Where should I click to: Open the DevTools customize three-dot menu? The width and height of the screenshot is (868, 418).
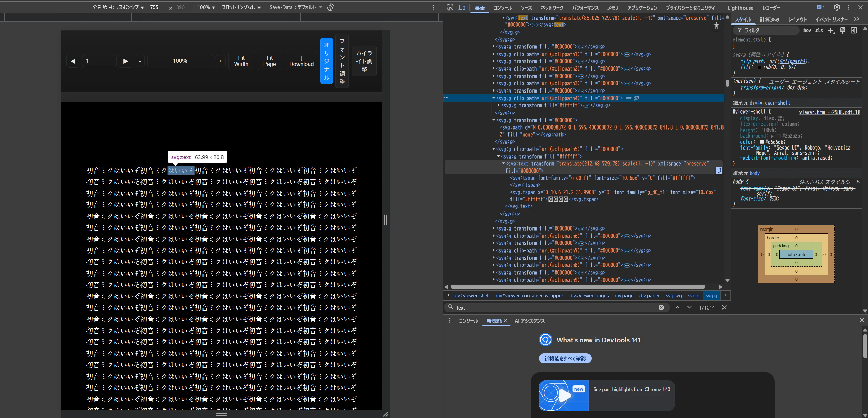tap(849, 7)
